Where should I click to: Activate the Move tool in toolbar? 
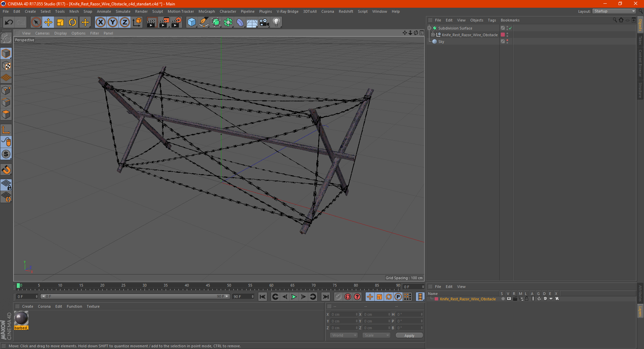click(x=48, y=22)
